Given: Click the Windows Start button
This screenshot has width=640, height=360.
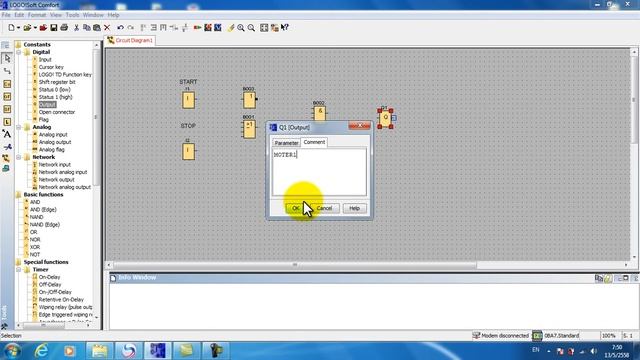Looking at the screenshot, I should tap(12, 351).
